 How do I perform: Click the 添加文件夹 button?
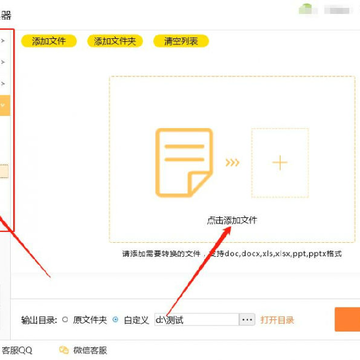point(115,41)
